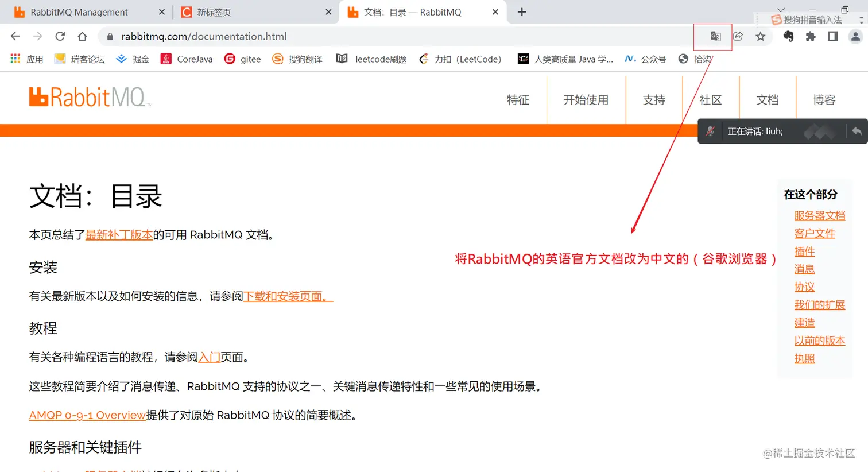This screenshot has height=472, width=868.
Task: Jump to 我们的扩展 section
Action: (820, 305)
